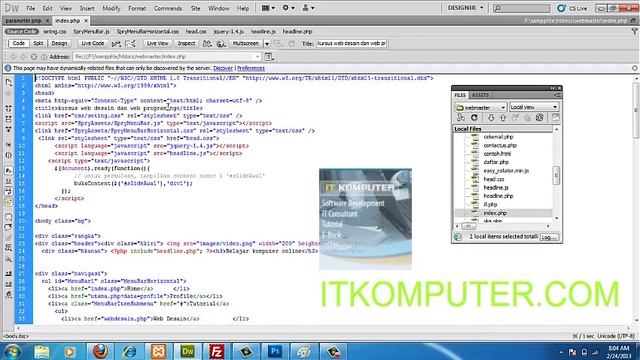Image resolution: width=640 pixels, height=360 pixels.
Task: Open the DESIGNER workspace switcher
Action: point(465,8)
